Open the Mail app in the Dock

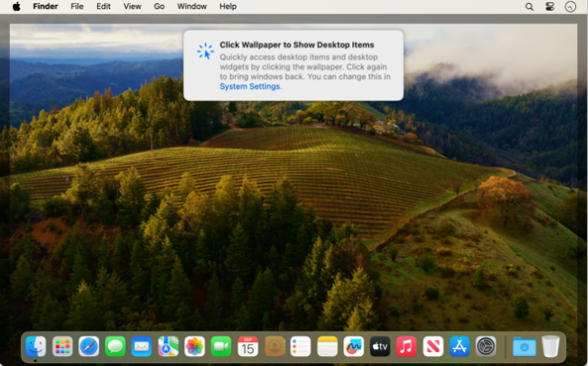point(142,346)
